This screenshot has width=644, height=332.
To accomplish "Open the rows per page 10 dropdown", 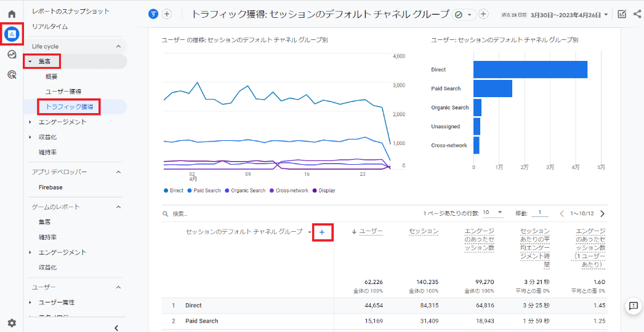I will (493, 213).
